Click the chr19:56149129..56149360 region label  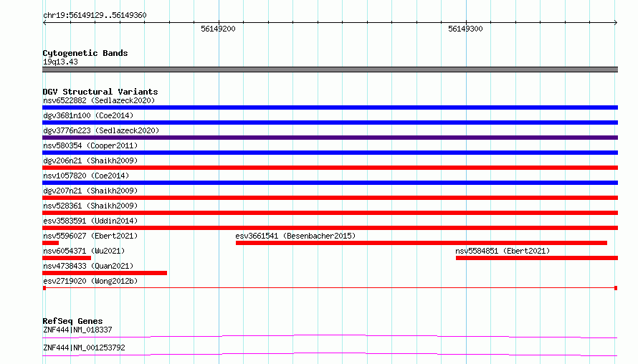pos(95,15)
